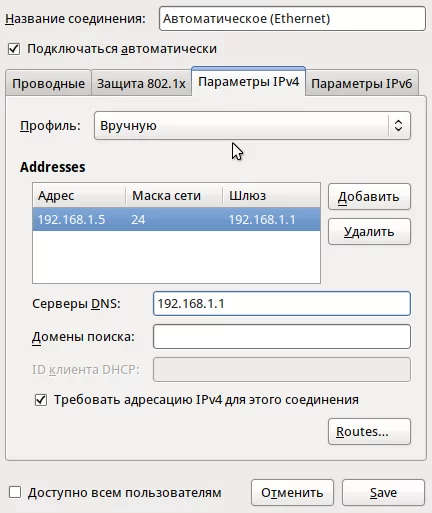Toggle Требовать адресацию IPv4 checkbox
The image size is (432, 513).
coord(41,400)
